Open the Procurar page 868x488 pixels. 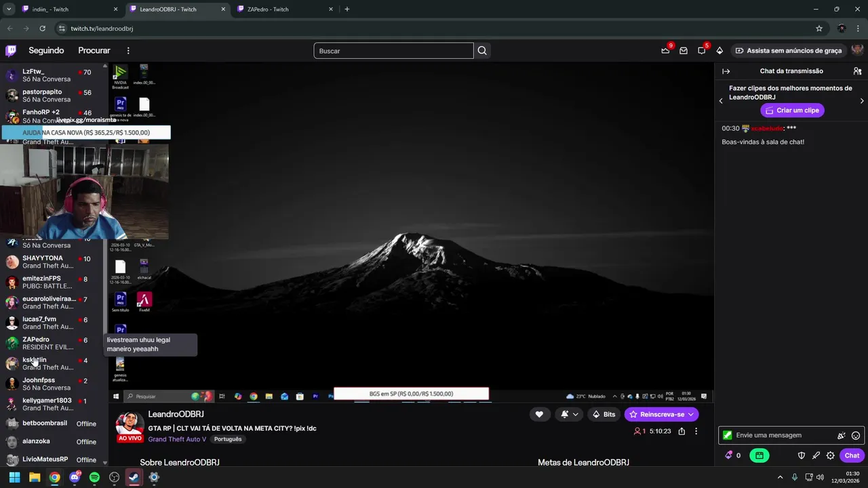point(94,51)
